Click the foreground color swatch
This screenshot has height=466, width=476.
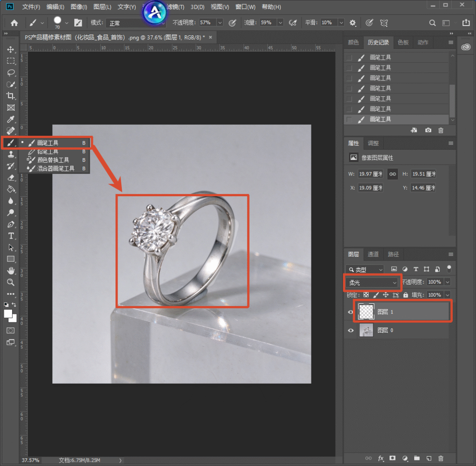(x=8, y=313)
